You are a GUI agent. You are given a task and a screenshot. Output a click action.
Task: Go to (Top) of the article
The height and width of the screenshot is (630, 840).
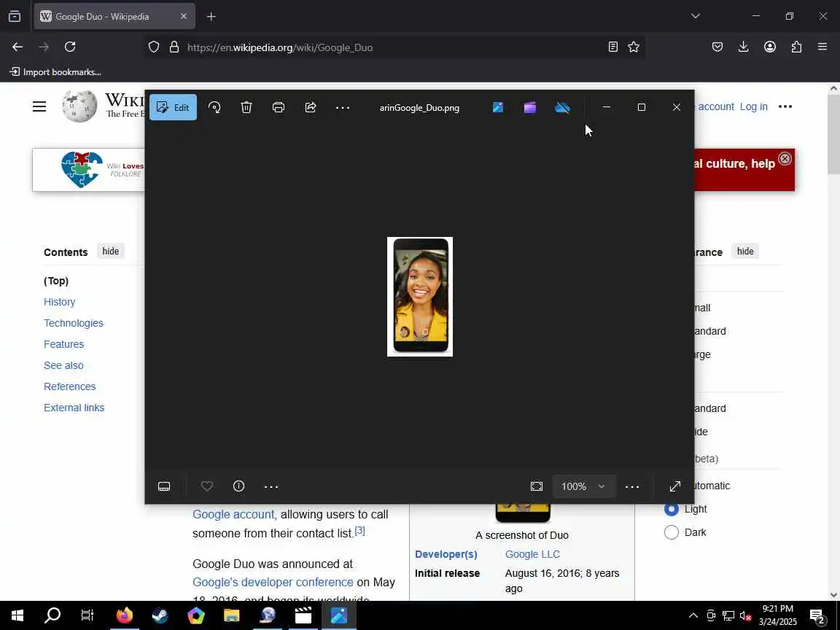click(x=56, y=281)
